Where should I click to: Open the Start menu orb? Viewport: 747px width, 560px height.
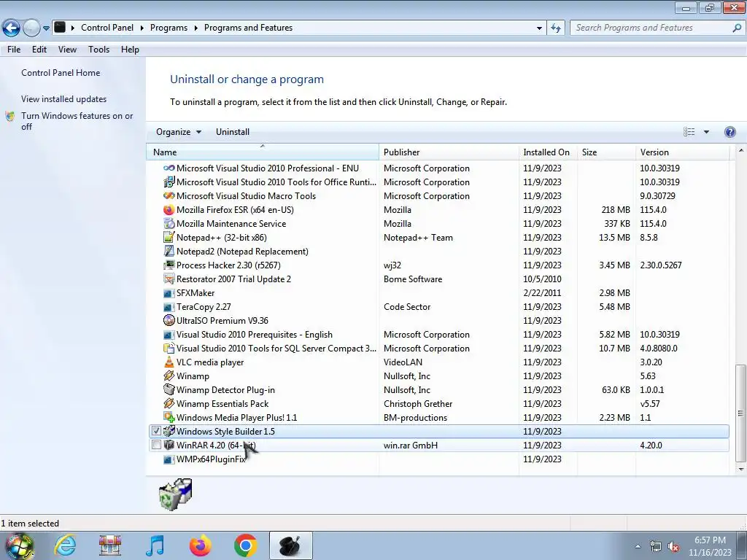pyautogui.click(x=20, y=546)
